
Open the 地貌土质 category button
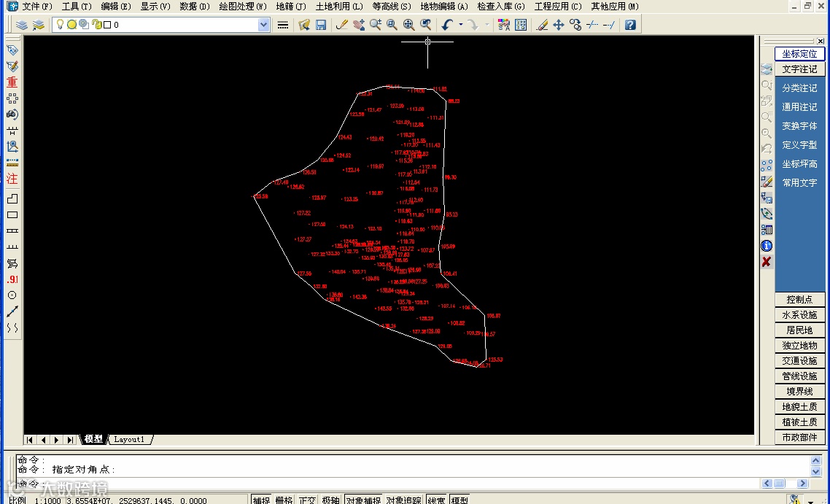tap(799, 407)
